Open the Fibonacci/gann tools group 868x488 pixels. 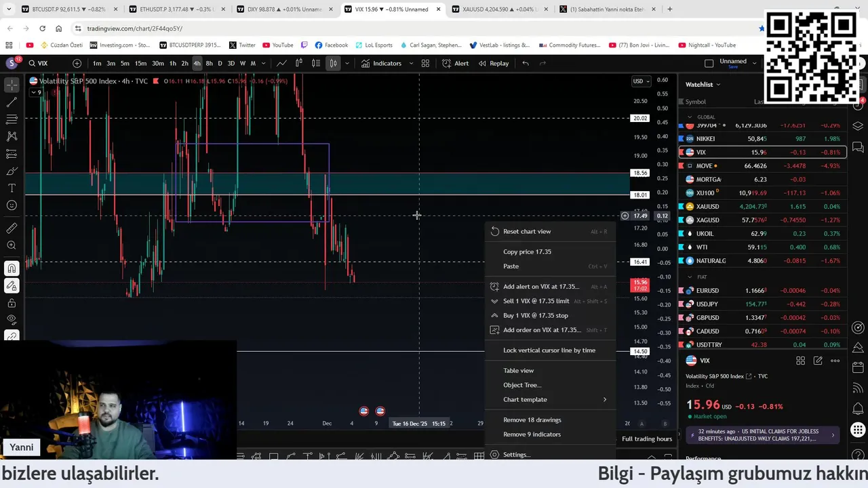(12, 119)
